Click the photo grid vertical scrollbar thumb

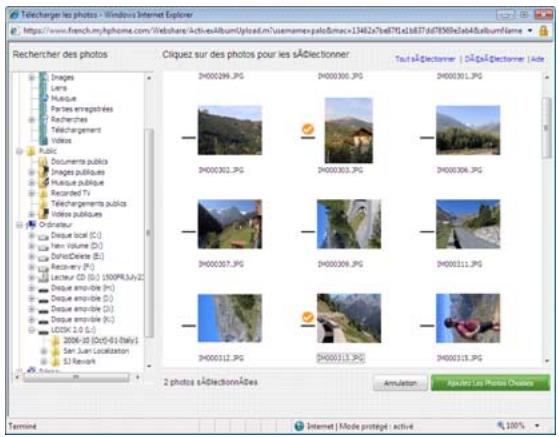[x=546, y=127]
